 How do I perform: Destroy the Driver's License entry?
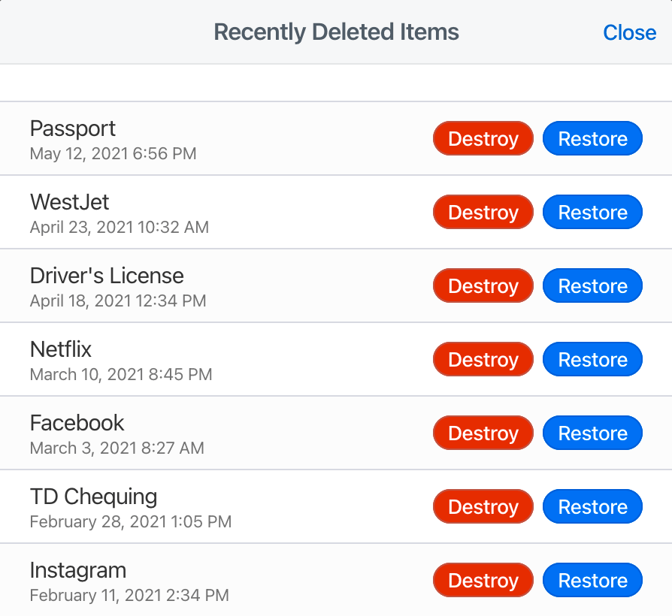click(483, 285)
